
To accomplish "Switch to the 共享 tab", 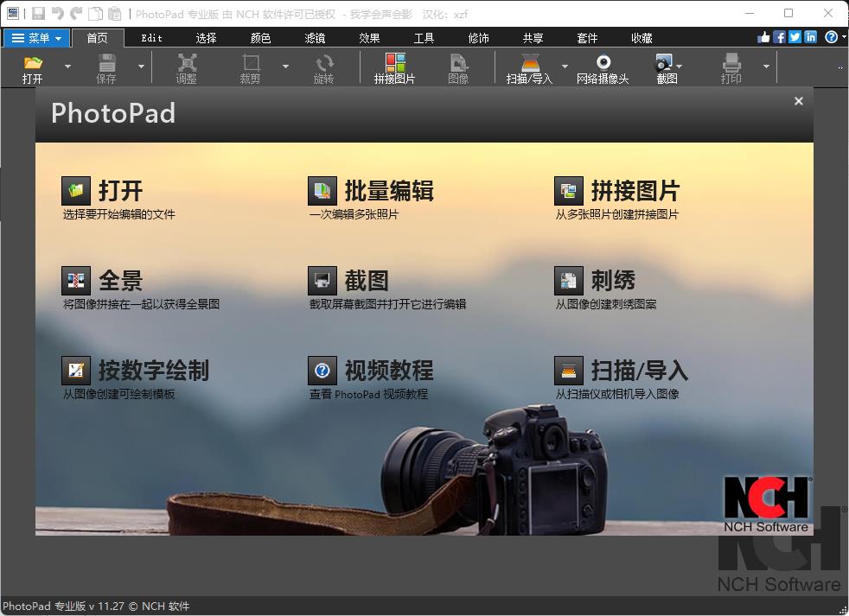I will pos(533,38).
